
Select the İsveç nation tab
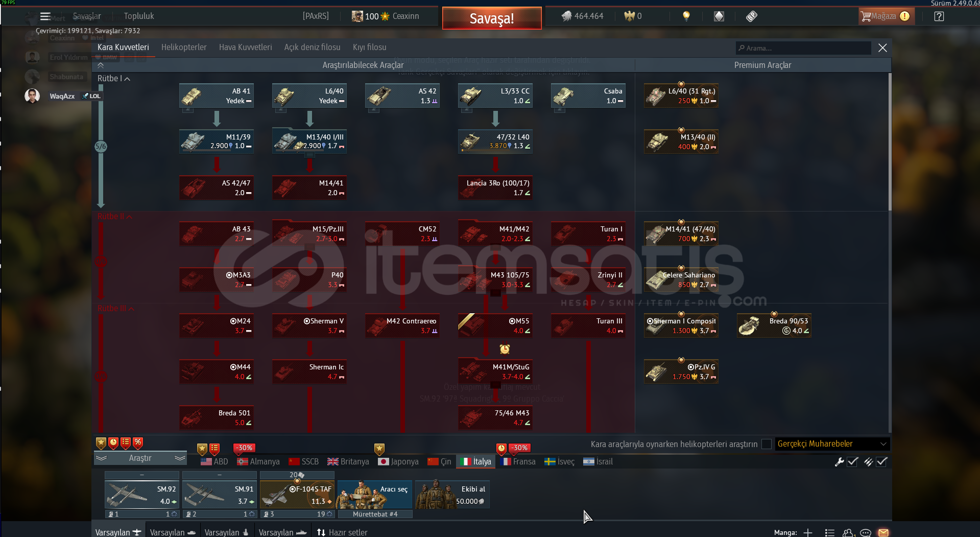click(560, 462)
